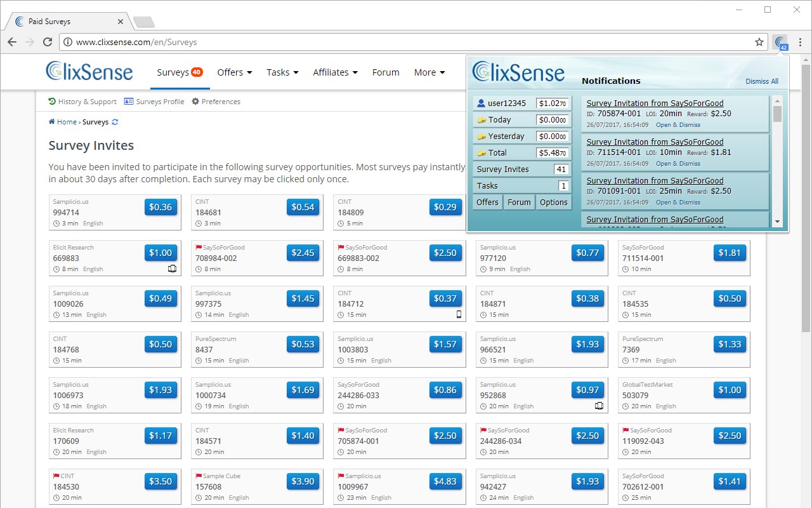Click $1.17 Elicit Research survey 170609
Viewport: 812px width, 508px height.
pos(160,436)
